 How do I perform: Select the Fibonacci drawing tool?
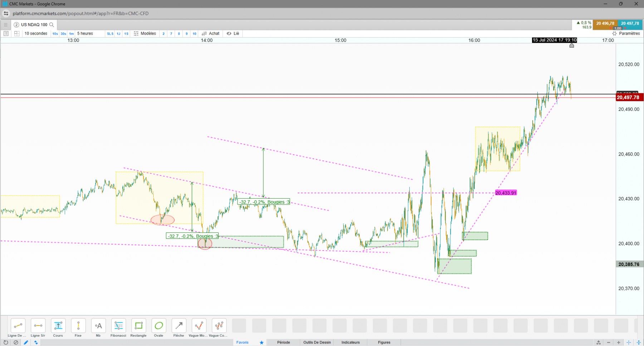(x=118, y=328)
